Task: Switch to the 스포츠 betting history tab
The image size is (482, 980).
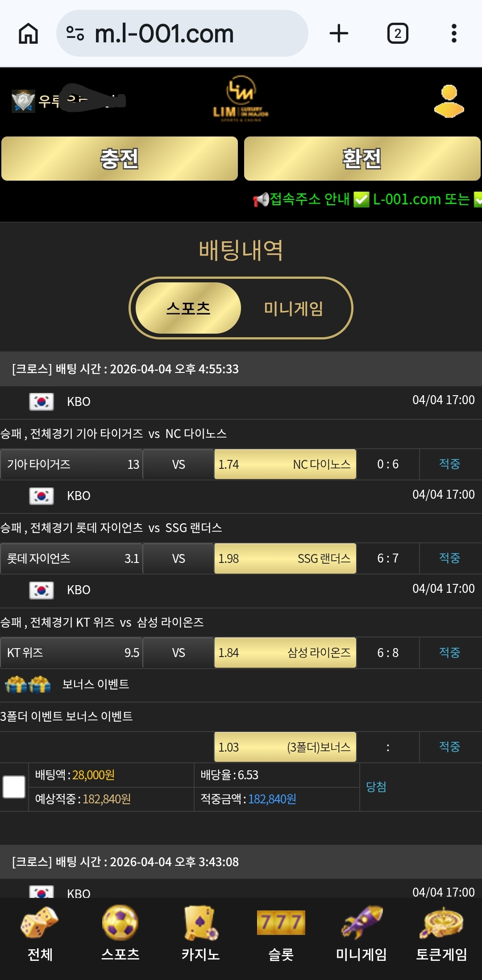Action: click(x=188, y=308)
